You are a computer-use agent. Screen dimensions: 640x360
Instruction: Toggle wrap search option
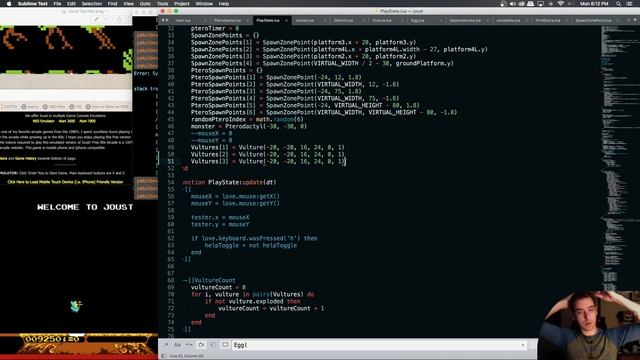[201, 345]
